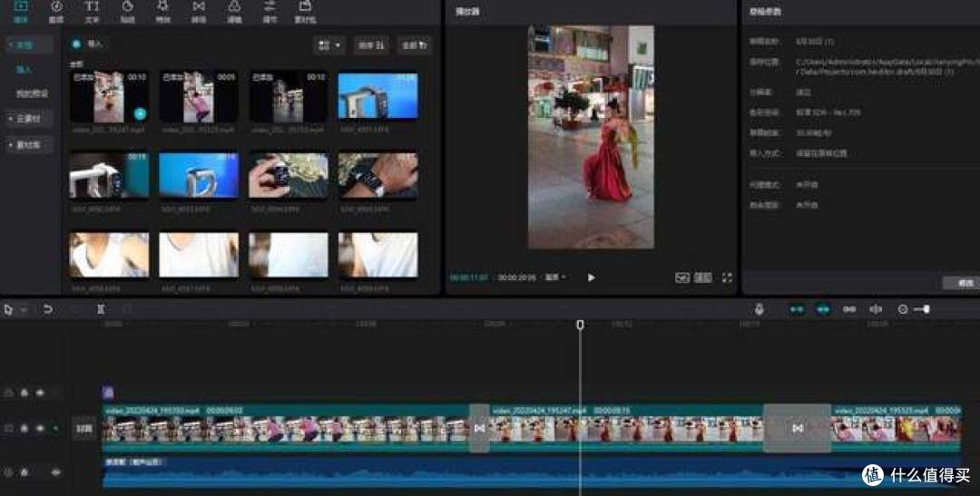Click the aspect ratio button in player

pos(703,277)
